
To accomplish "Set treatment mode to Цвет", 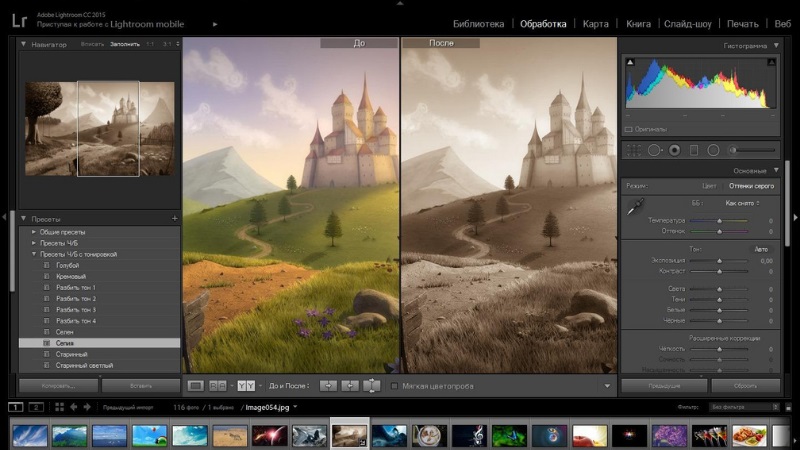I will click(x=709, y=186).
